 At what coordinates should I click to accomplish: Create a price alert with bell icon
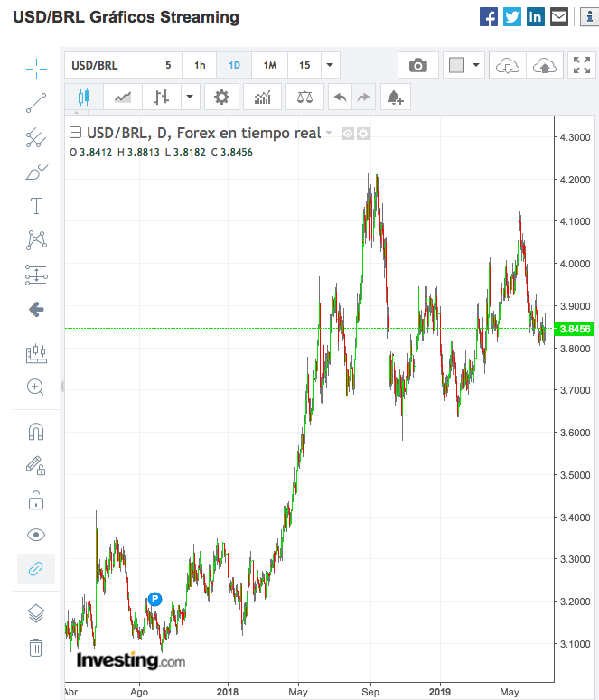coord(396,97)
